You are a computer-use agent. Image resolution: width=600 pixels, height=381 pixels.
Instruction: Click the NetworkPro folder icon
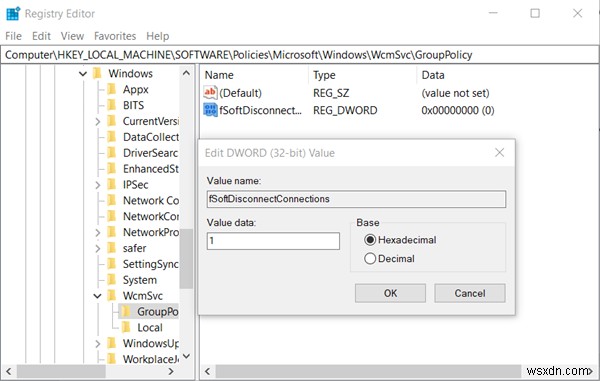[112, 232]
